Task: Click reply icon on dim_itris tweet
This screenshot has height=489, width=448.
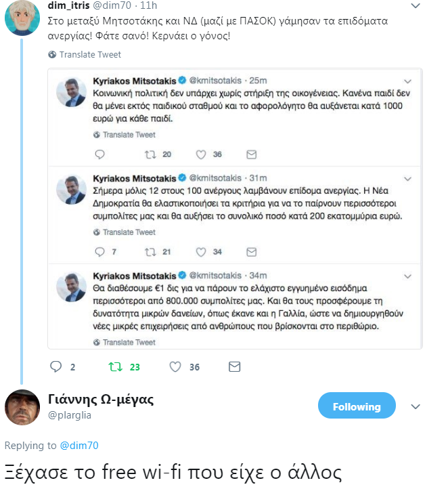Action: [x=56, y=367]
